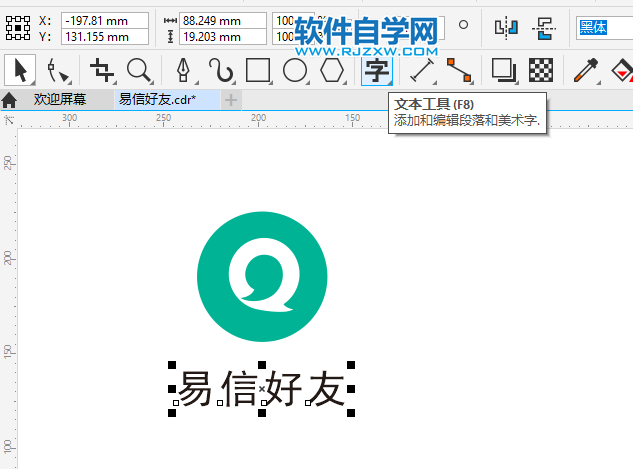Image resolution: width=633 pixels, height=469 pixels.
Task: Open the Dimension tool flyout arrow
Action: [x=435, y=83]
